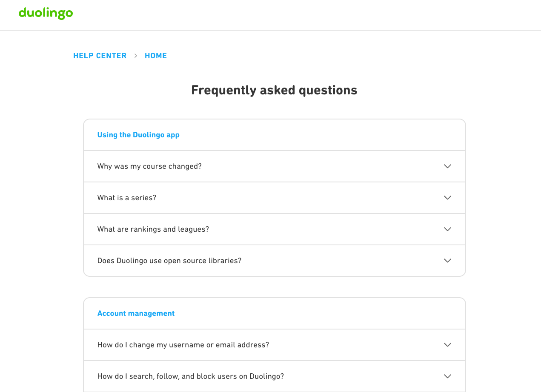
Task: Click the breadcrumb arrow separator icon
Action: point(135,55)
